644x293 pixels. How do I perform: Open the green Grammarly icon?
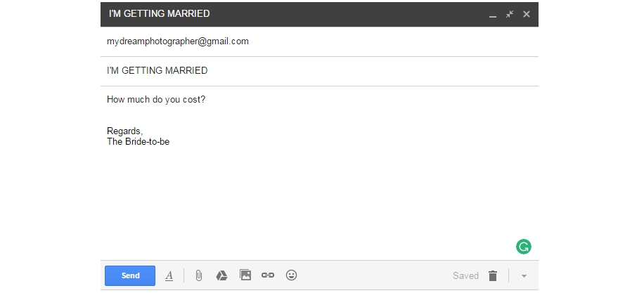click(x=524, y=247)
